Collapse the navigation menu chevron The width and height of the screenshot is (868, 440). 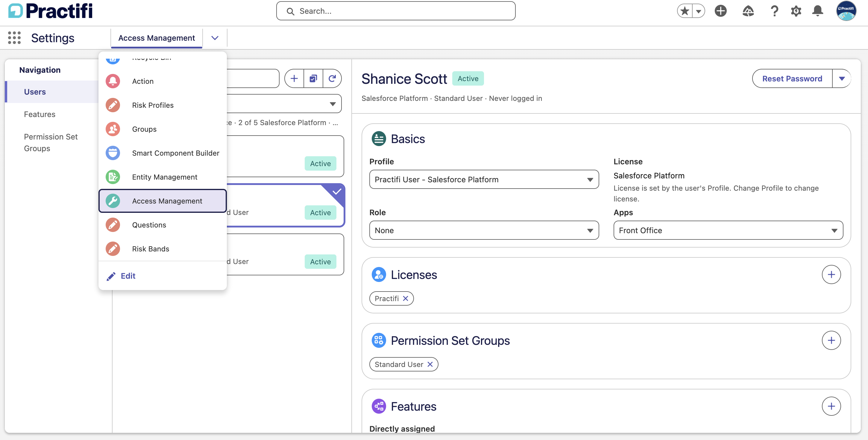point(215,38)
